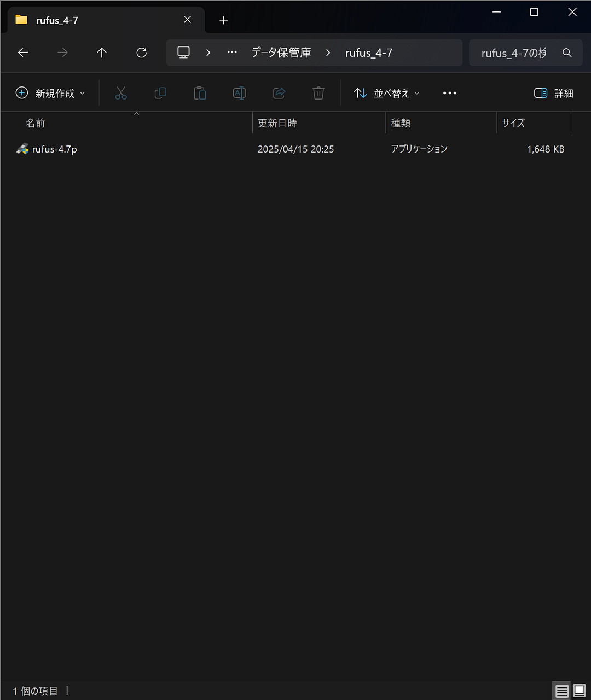Open the three-dot See more toolbar menu
The width and height of the screenshot is (591, 700).
(x=449, y=94)
